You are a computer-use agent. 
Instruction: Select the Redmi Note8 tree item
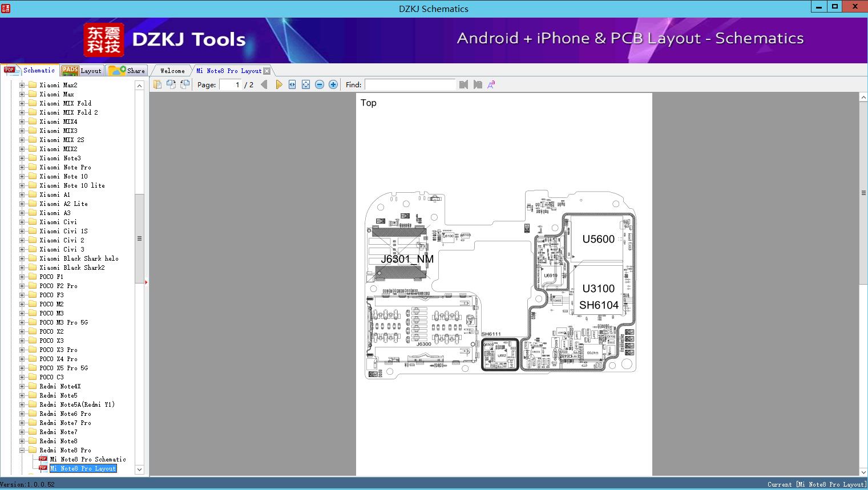pos(58,441)
